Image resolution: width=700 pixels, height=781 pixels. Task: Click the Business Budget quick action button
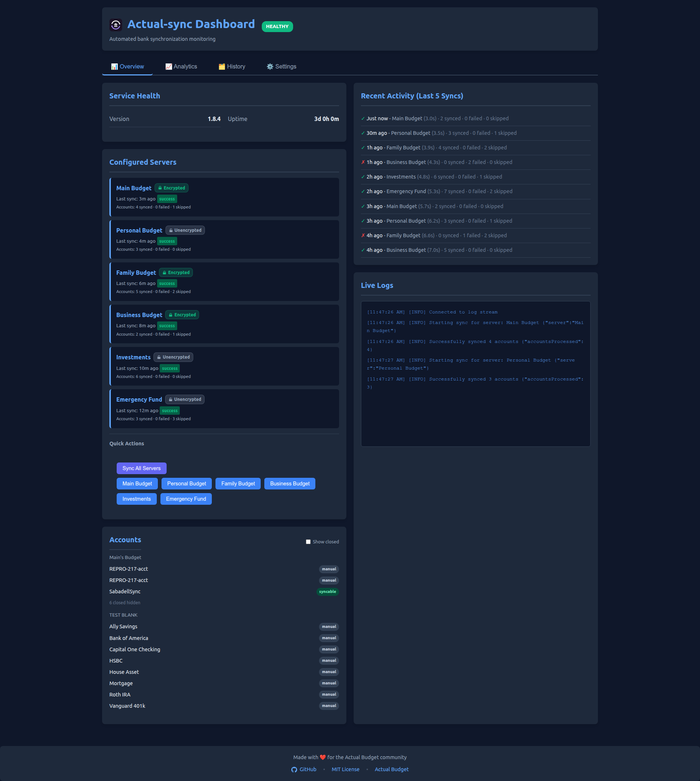289,484
